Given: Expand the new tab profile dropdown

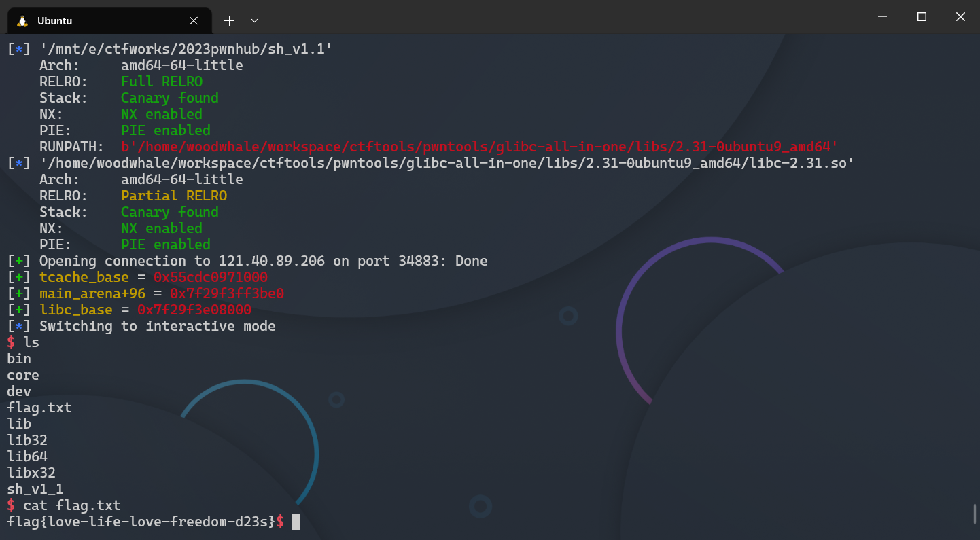Looking at the screenshot, I should 254,21.
